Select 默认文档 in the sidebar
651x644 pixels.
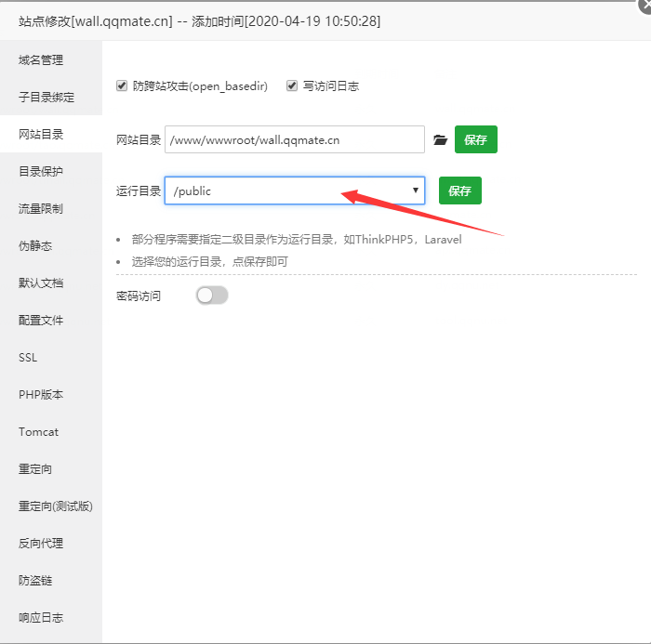(x=41, y=283)
